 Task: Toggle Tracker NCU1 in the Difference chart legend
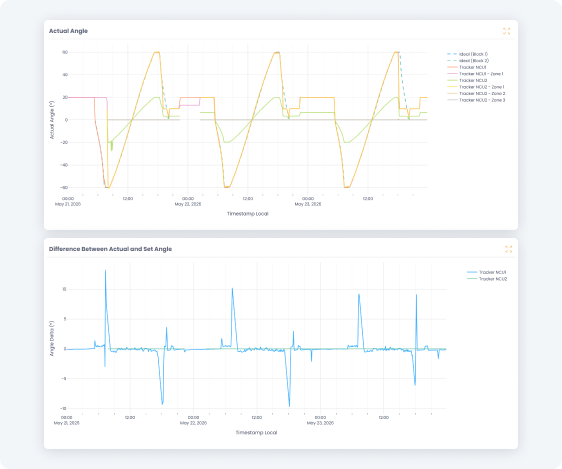coord(487,272)
